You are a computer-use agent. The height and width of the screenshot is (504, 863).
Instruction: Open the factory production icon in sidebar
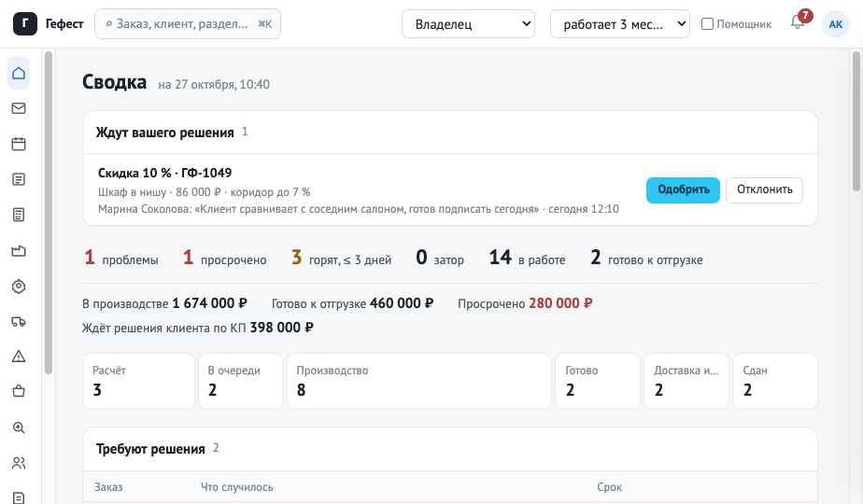tap(19, 251)
